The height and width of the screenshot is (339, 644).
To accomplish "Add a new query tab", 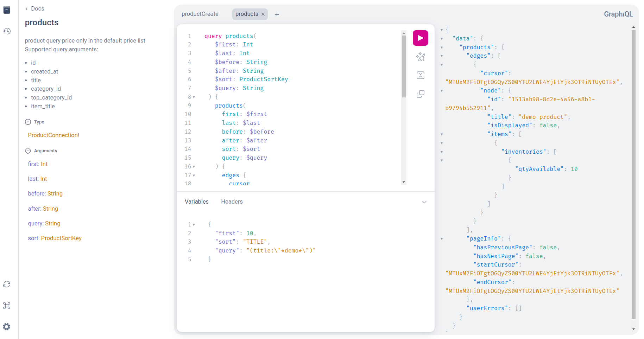I will 277,14.
